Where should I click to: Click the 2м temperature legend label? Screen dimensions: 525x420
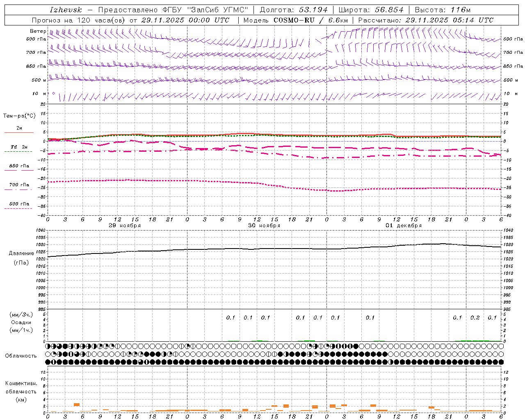19,128
